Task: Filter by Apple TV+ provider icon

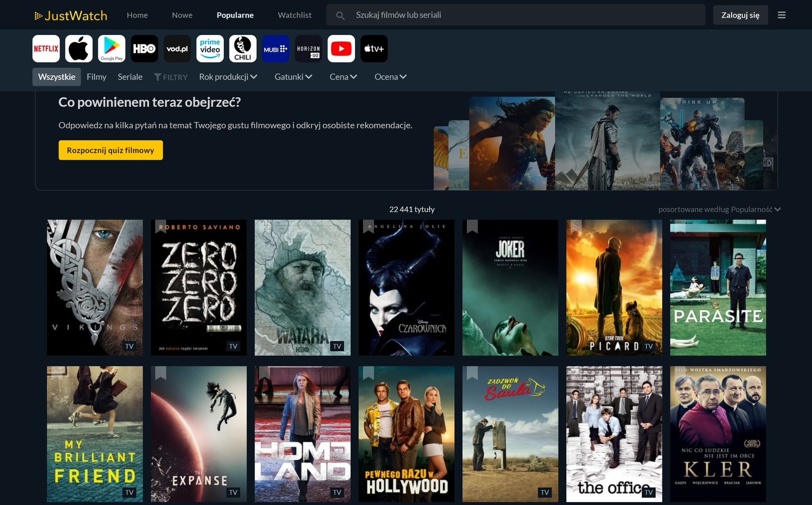Action: (x=374, y=49)
